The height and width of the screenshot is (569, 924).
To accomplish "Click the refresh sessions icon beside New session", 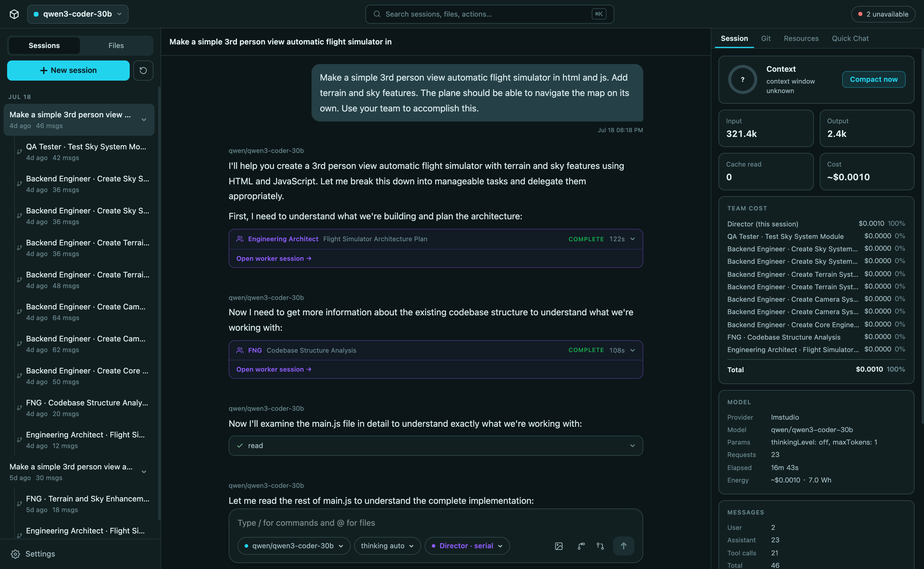I will tap(143, 70).
